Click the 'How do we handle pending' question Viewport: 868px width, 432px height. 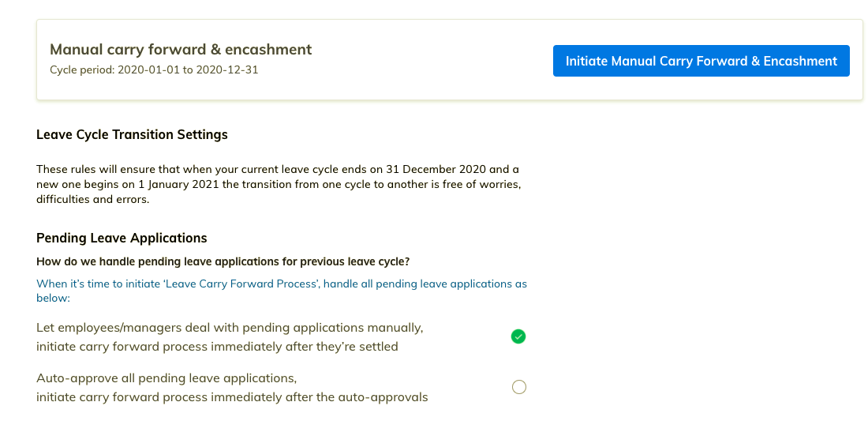223,261
